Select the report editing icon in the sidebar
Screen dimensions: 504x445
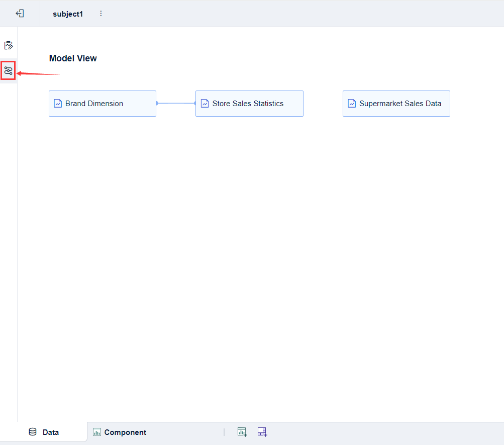coord(8,45)
